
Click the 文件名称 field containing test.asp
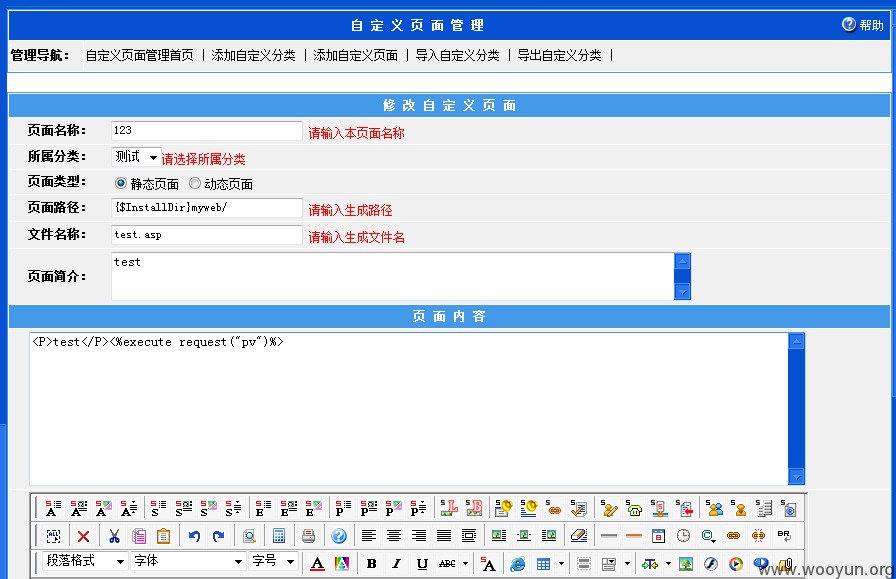[207, 234]
